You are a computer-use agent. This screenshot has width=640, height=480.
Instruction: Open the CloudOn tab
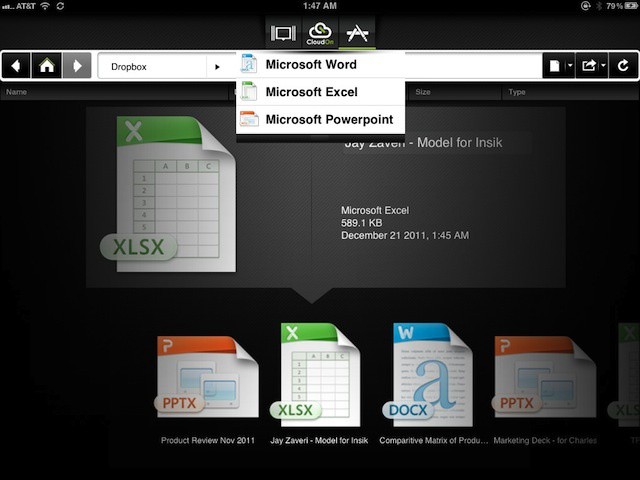[x=320, y=33]
